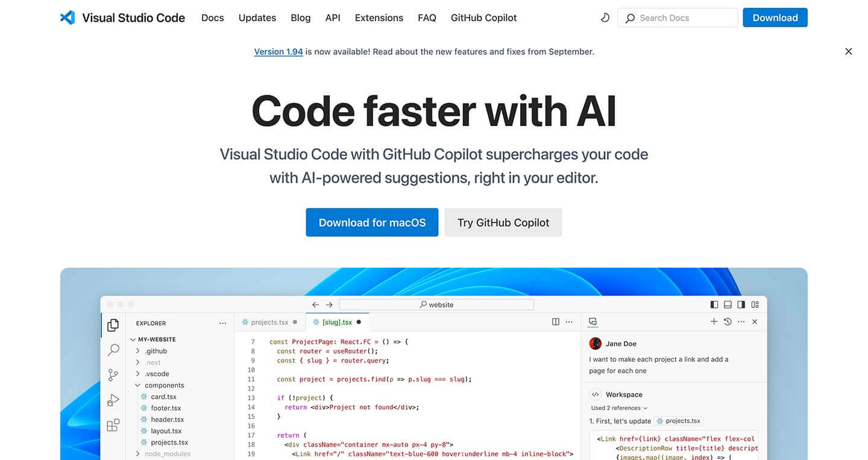
Task: Switch to the projects.tsx editor tab
Action: point(269,322)
